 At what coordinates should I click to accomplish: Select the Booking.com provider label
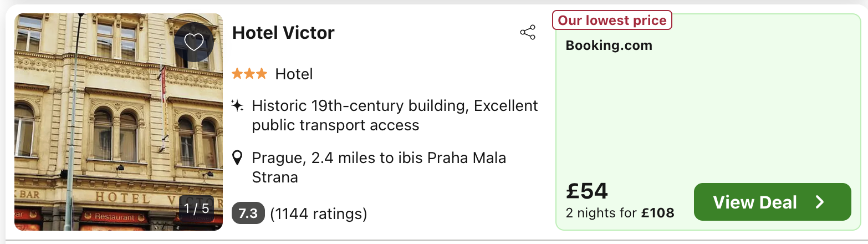pos(609,45)
